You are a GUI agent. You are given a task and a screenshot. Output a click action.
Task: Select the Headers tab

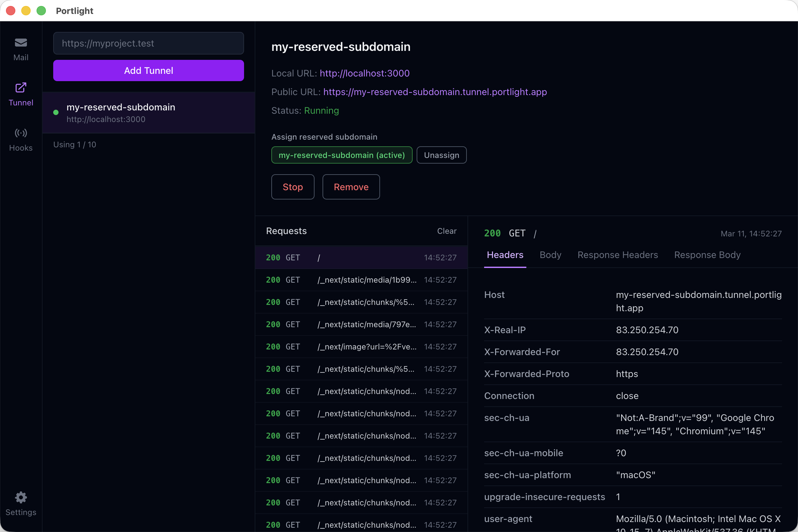click(505, 255)
